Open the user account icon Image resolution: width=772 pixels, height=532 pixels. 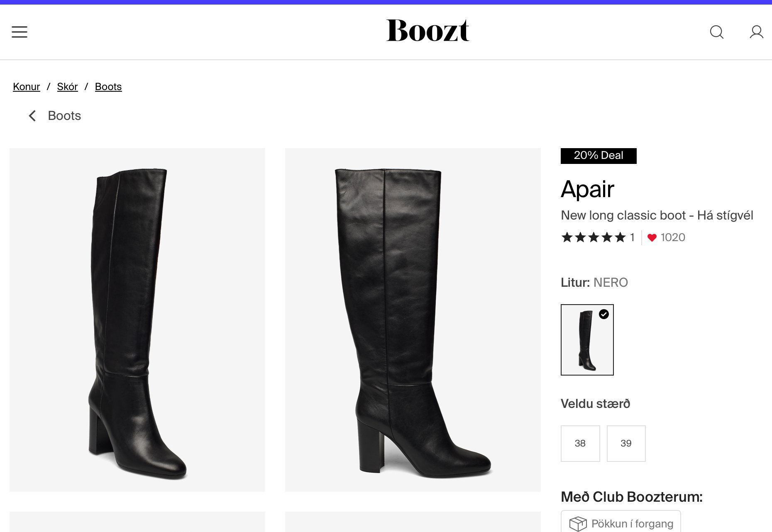[x=756, y=32]
